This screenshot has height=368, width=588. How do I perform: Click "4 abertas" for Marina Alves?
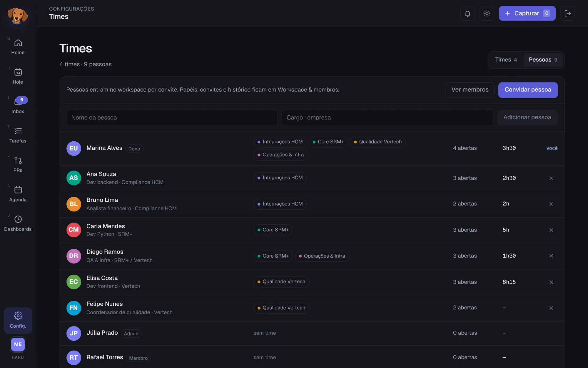tap(465, 148)
